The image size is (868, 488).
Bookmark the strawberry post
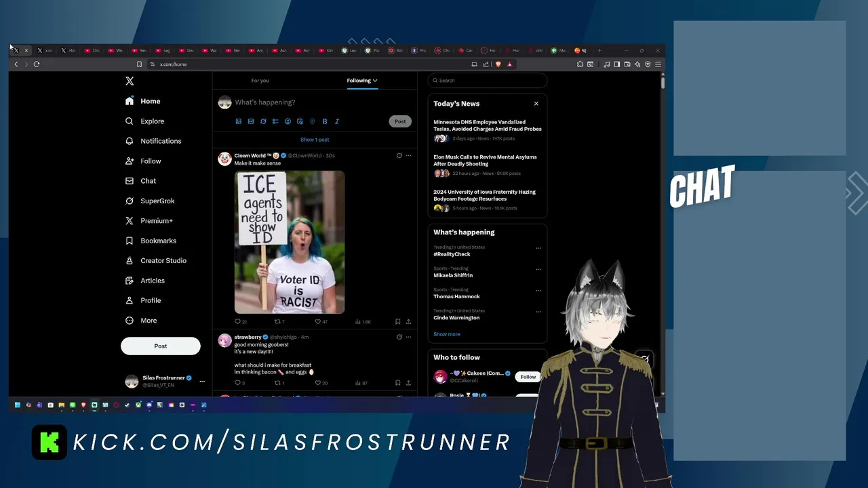[x=397, y=383]
